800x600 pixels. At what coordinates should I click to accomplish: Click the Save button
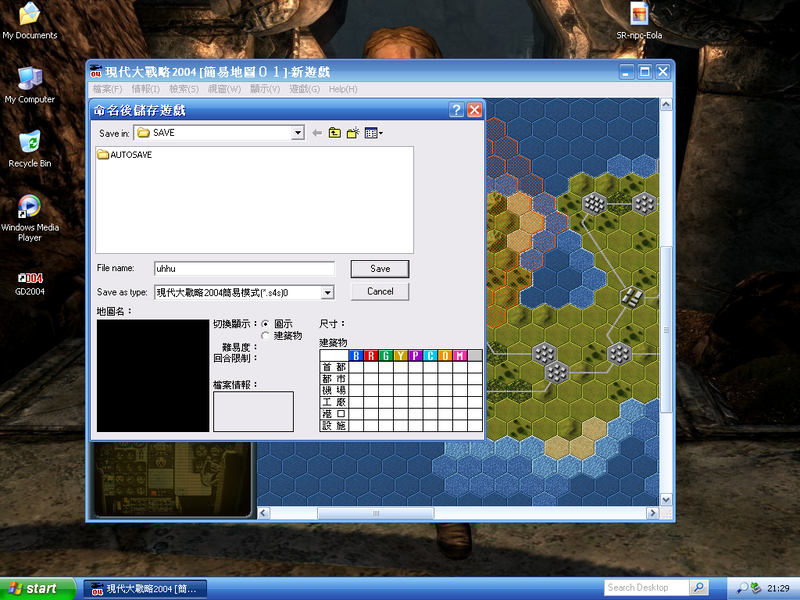tap(380, 269)
